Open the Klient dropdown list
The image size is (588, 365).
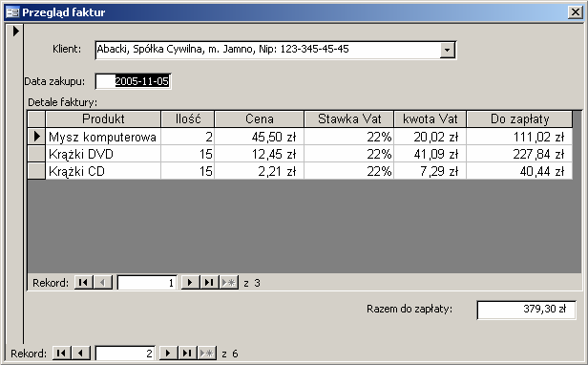click(x=447, y=50)
